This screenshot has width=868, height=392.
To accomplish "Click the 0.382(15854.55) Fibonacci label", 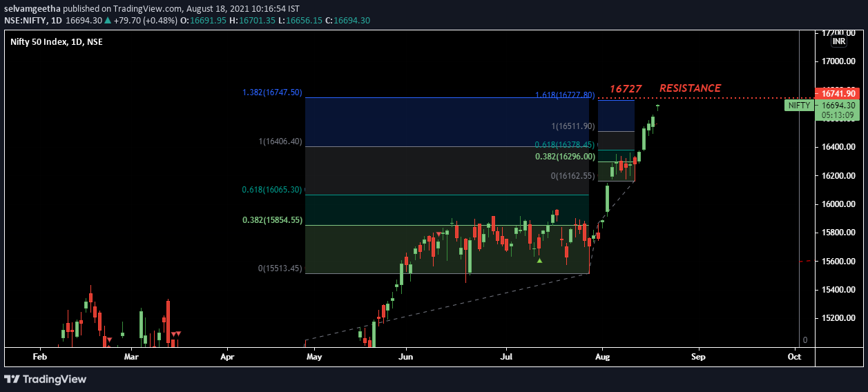I will coord(272,220).
